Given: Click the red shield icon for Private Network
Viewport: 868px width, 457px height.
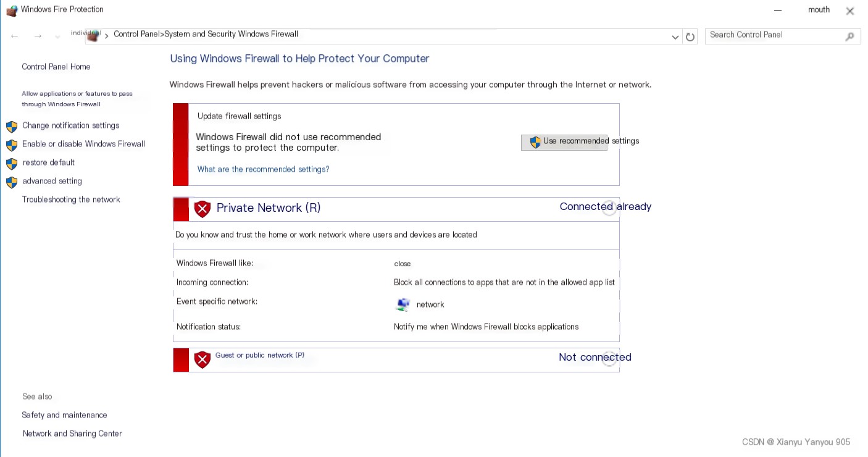Looking at the screenshot, I should [x=202, y=209].
